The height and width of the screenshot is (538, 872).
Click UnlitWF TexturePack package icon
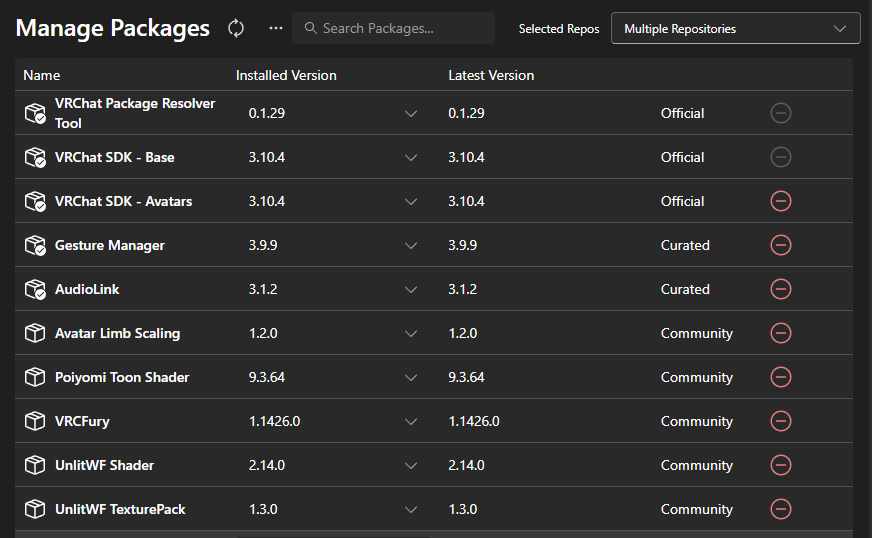click(x=35, y=509)
